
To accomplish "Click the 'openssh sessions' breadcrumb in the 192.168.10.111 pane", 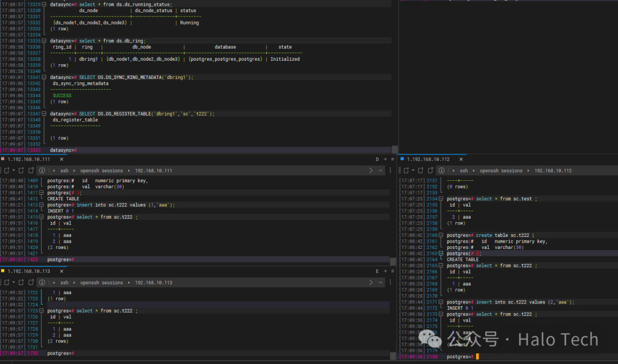I will point(101,171).
